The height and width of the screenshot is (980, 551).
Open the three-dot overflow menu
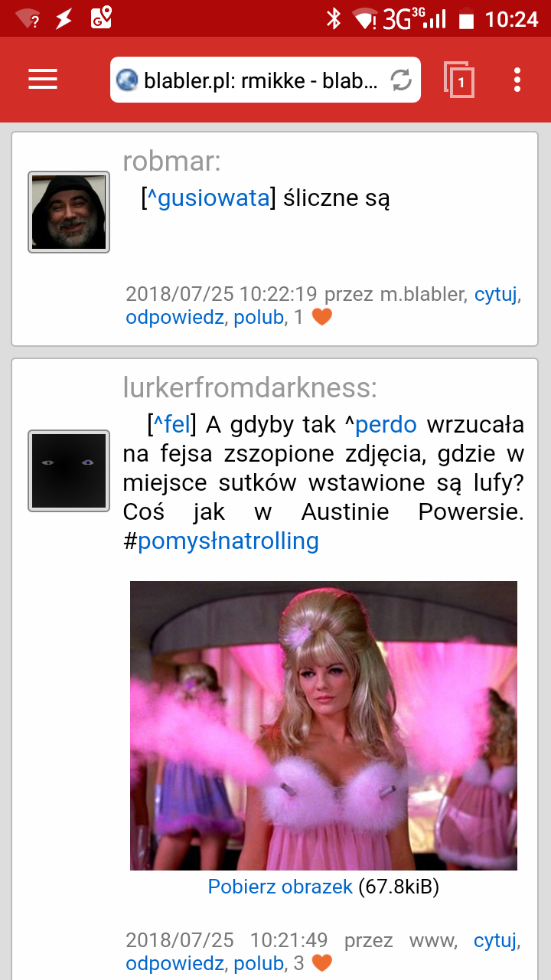tap(518, 80)
